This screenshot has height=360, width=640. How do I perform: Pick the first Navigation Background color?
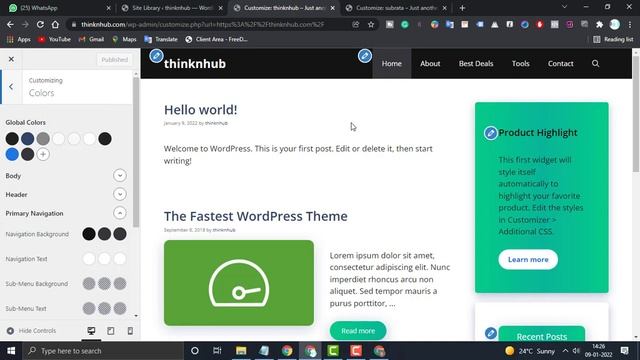[89, 234]
